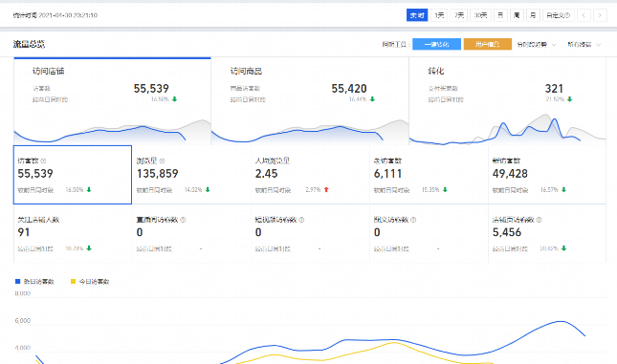
Task: Click the timestamp 2021-04-30 20:21:10
Action: [x=68, y=15]
